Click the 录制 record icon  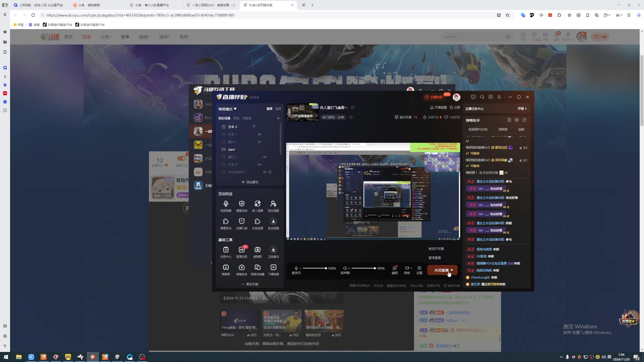coord(407,270)
